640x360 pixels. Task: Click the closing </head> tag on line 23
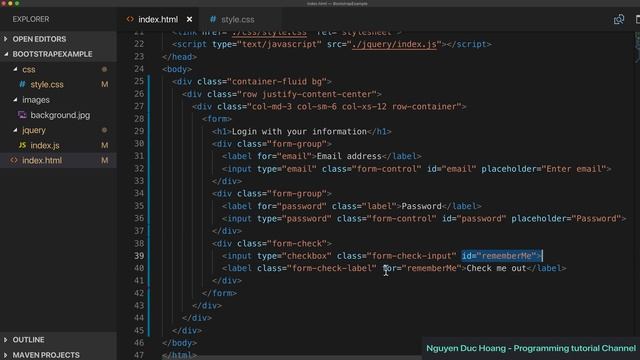pos(179,57)
